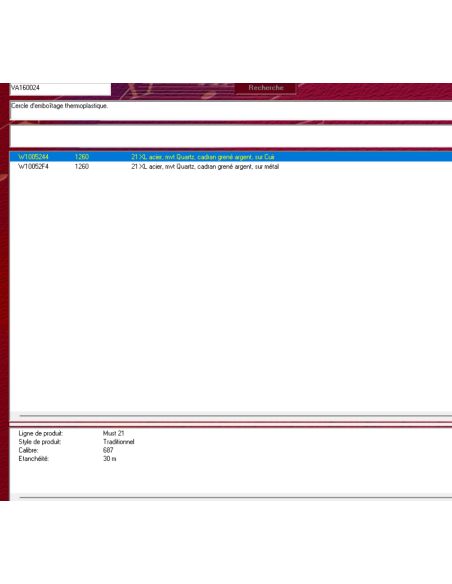Click the 'Etanchéité:' label
Screen dimensions: 452x584
pos(34,459)
